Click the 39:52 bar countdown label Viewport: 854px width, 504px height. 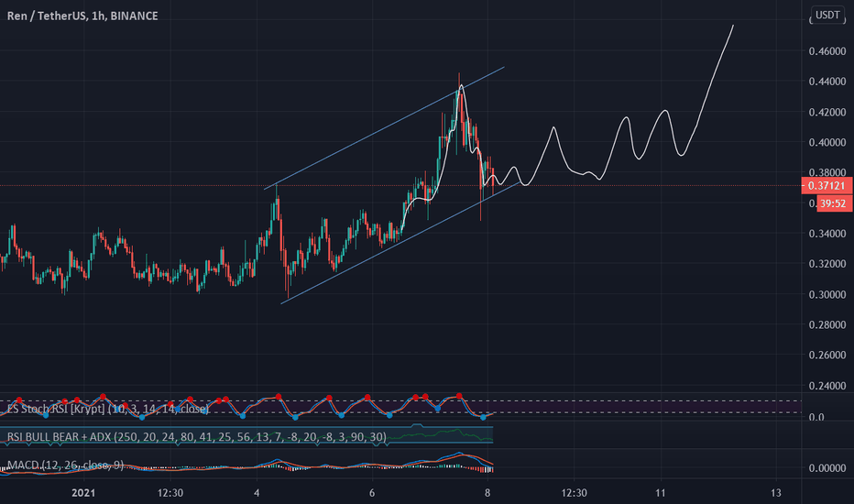point(834,203)
